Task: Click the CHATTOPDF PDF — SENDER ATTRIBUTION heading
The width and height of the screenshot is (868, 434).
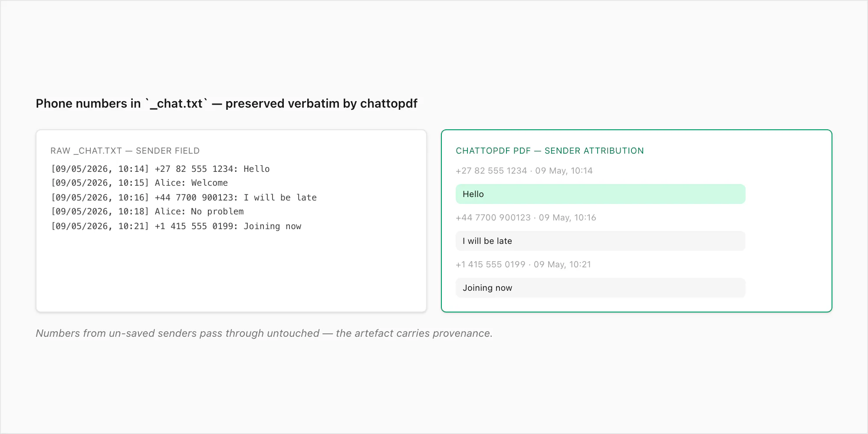Action: point(549,151)
